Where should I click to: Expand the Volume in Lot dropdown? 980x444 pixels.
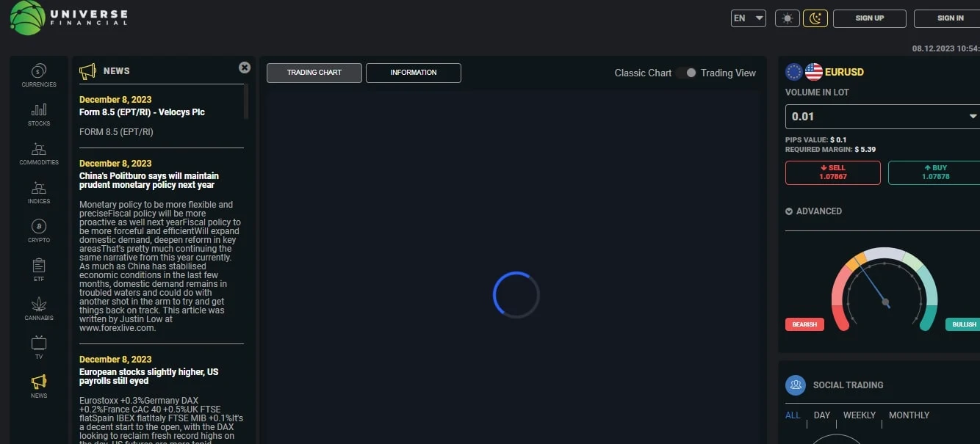(882, 116)
